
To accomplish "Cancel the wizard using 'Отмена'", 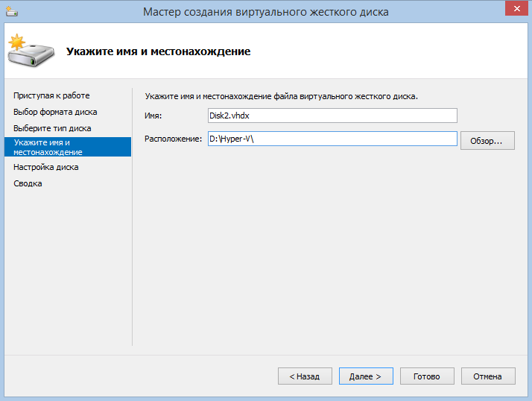I will pos(488,376).
